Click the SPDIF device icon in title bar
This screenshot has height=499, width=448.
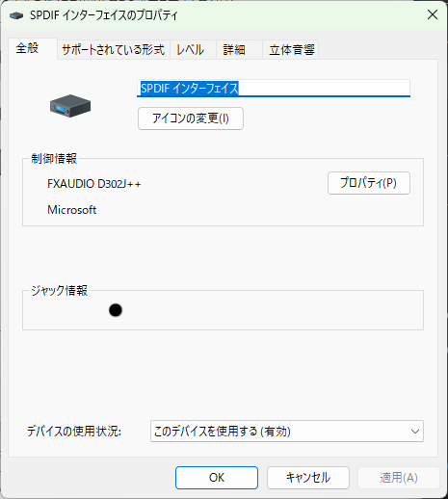point(16,15)
